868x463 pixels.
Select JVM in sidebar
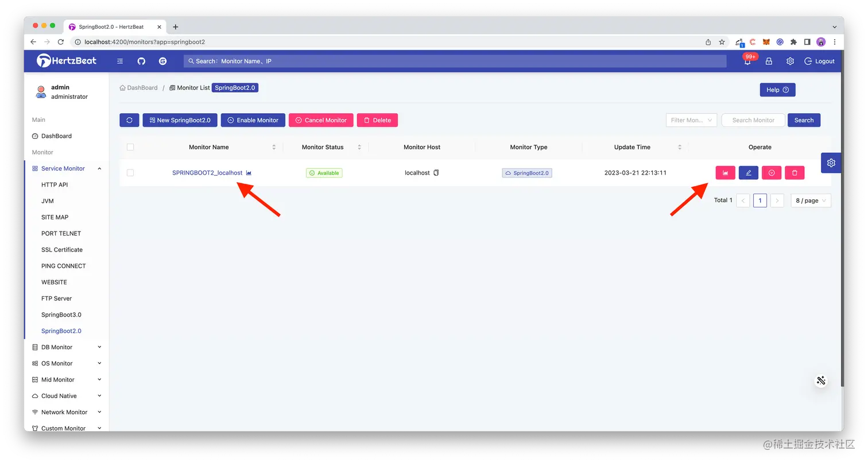[x=48, y=201]
